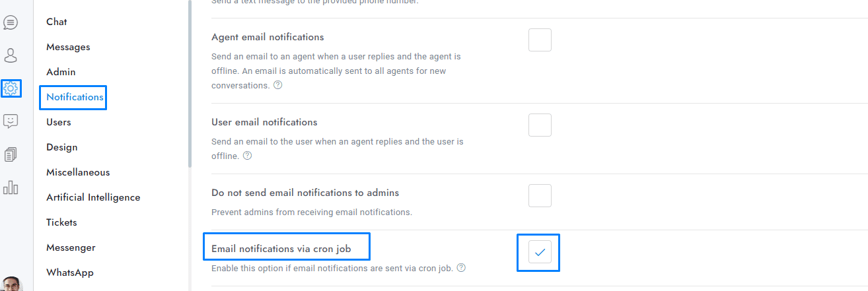868x291 pixels.
Task: Open the articles documents icon
Action: point(11,154)
